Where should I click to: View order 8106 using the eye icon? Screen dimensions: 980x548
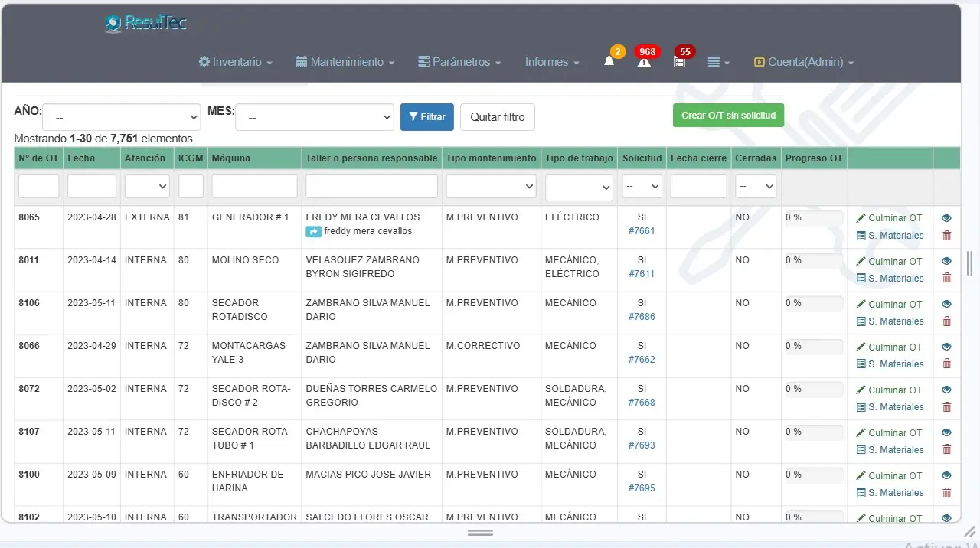946,304
